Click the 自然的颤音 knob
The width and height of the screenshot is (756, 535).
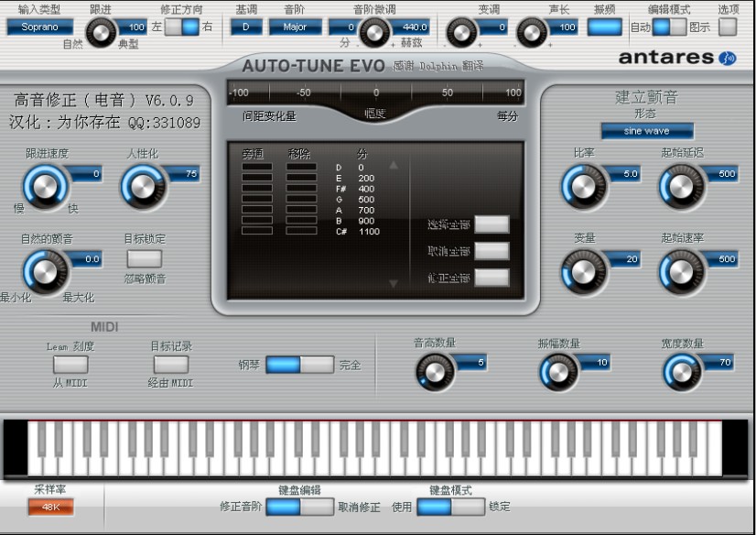(x=46, y=271)
